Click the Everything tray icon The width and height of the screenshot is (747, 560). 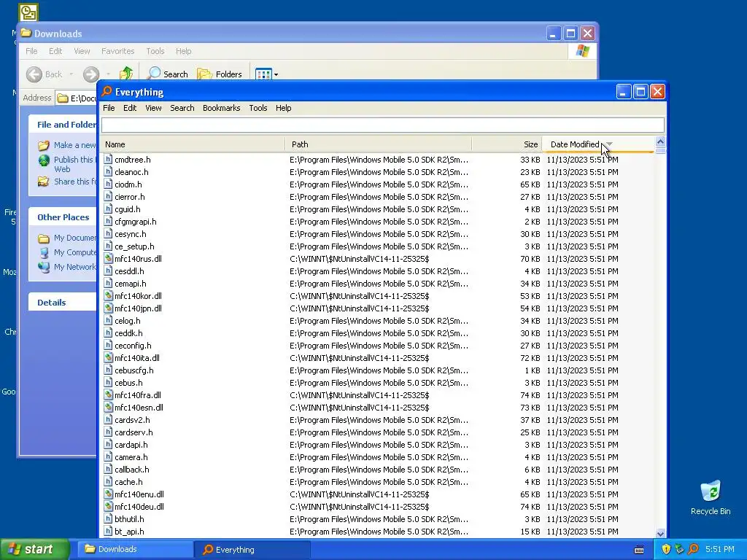(x=693, y=549)
